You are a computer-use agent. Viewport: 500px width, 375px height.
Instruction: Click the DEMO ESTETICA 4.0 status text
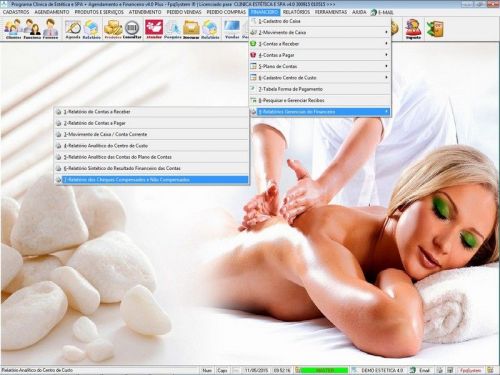pos(382,370)
